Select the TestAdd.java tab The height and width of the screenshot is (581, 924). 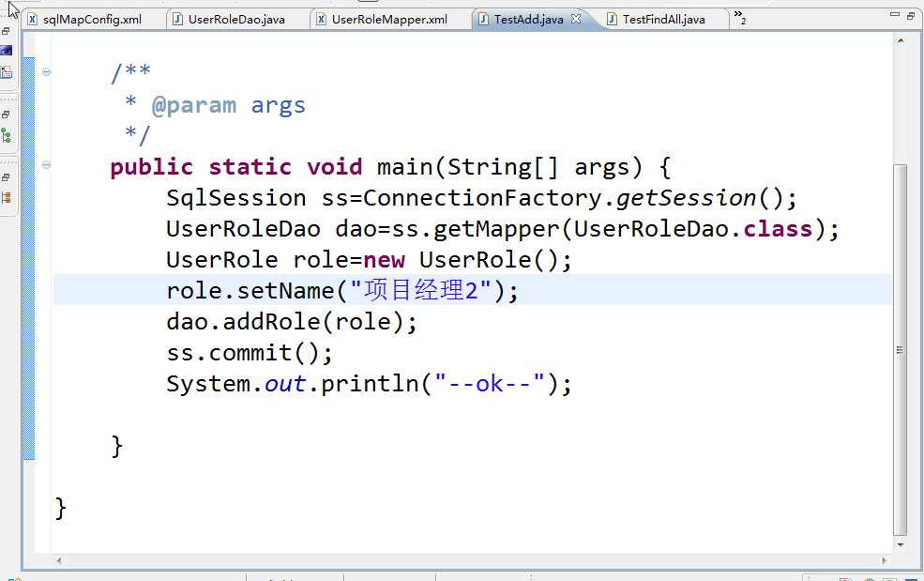(528, 20)
